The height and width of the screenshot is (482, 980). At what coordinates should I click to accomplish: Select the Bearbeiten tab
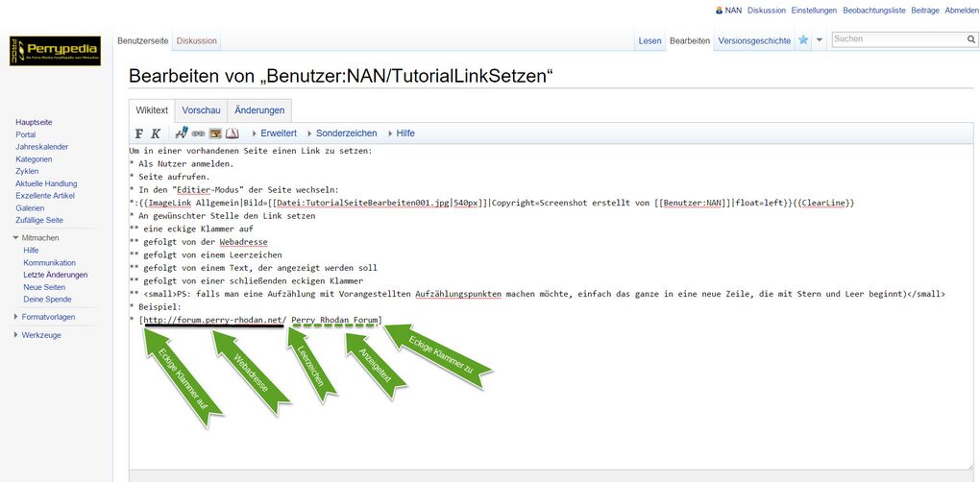point(690,40)
